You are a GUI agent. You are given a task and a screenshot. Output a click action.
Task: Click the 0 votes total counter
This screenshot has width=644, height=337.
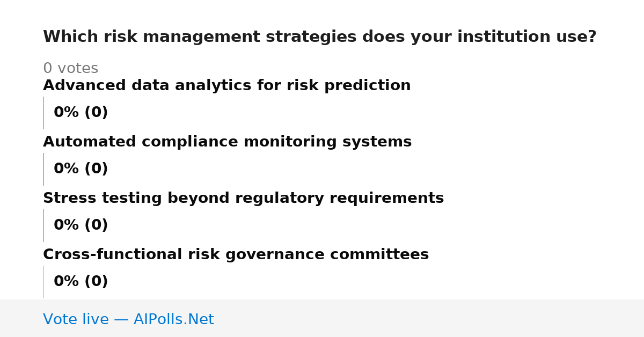click(71, 69)
